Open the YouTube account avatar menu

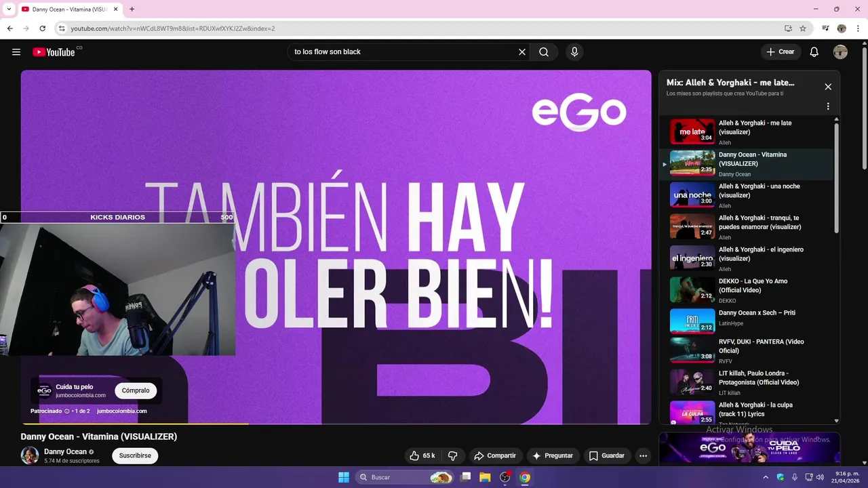(840, 52)
